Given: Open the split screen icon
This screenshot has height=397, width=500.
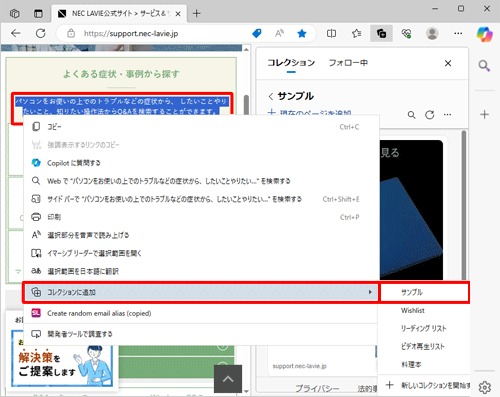Looking at the screenshot, I should (x=331, y=33).
